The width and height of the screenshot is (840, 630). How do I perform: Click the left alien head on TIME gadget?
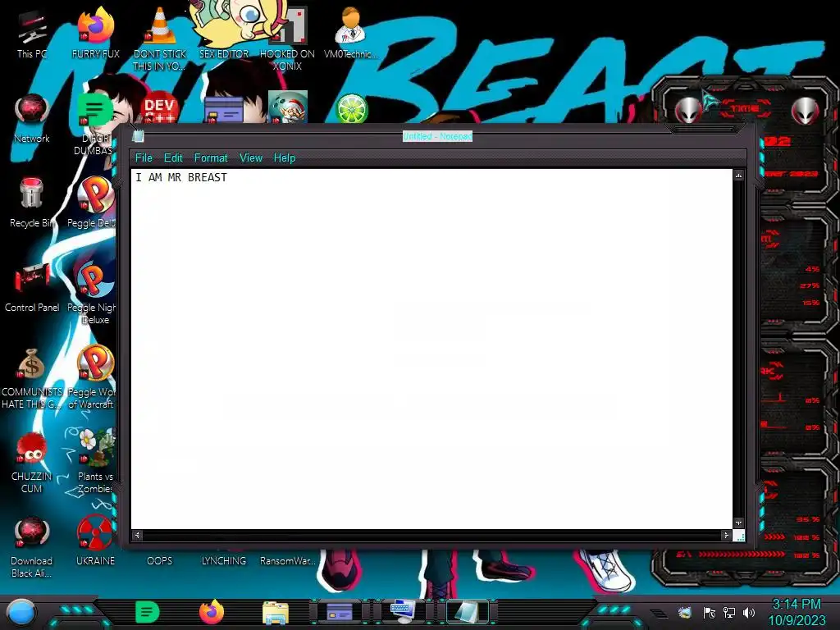tap(688, 110)
